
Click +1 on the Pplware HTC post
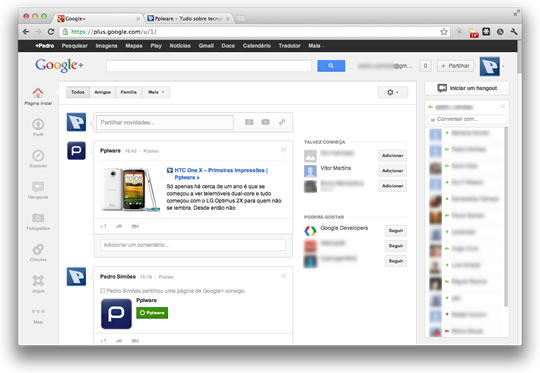coord(103,226)
